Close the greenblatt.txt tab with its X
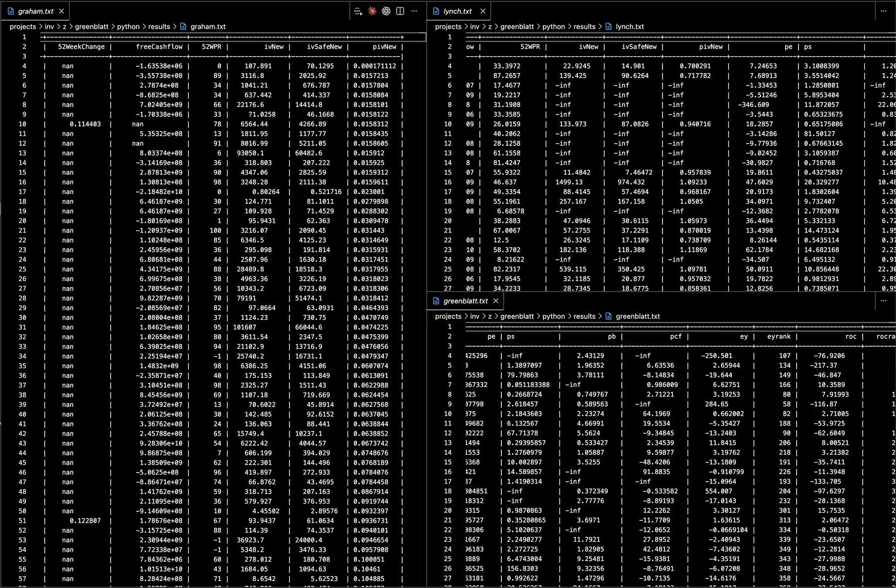 496,301
